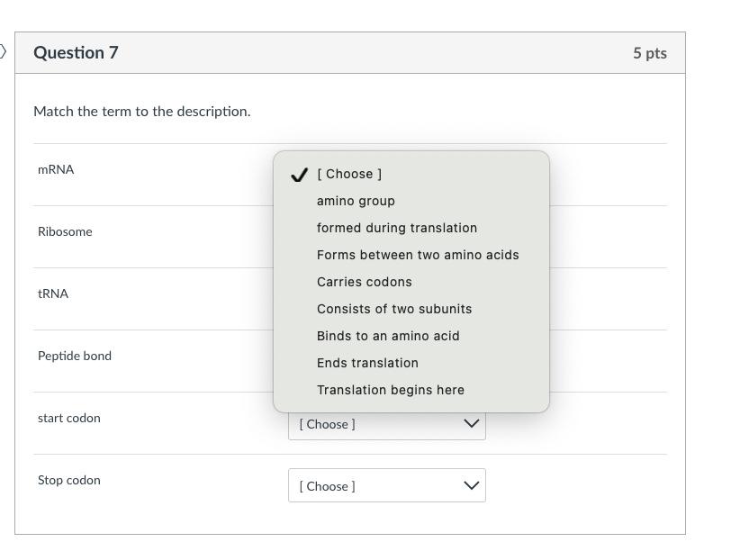The height and width of the screenshot is (560, 740).
Task: Select "amino group" from the open dropdown list
Action: click(411, 201)
